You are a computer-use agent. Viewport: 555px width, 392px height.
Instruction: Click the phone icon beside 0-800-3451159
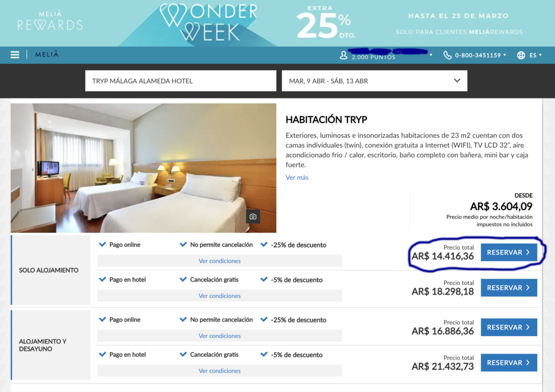click(447, 55)
